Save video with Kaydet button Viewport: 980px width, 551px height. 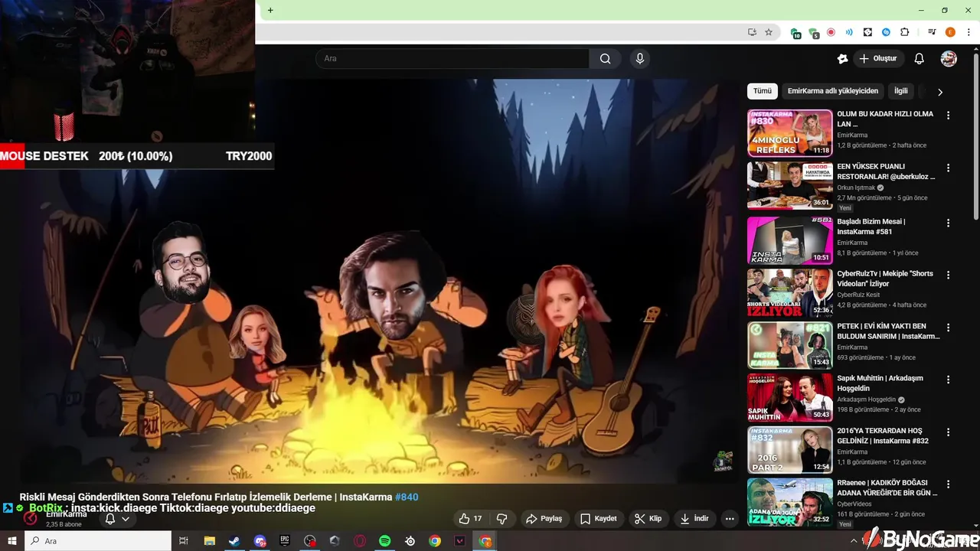(598, 519)
